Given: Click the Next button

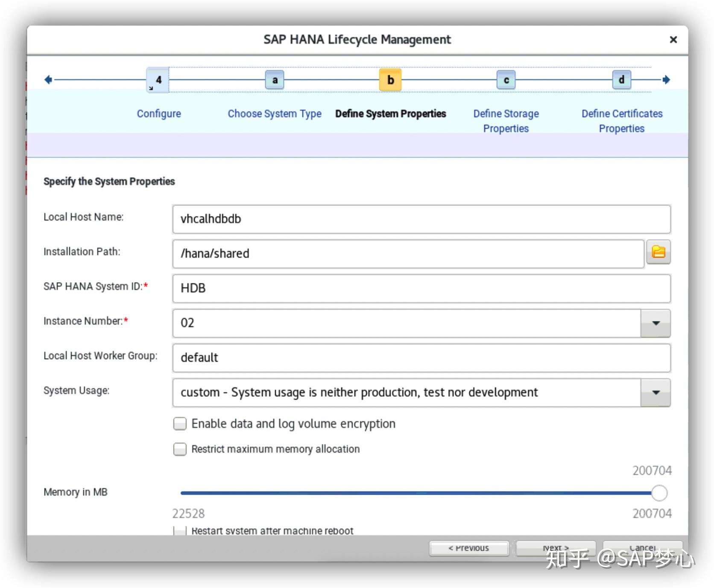Looking at the screenshot, I should [556, 548].
